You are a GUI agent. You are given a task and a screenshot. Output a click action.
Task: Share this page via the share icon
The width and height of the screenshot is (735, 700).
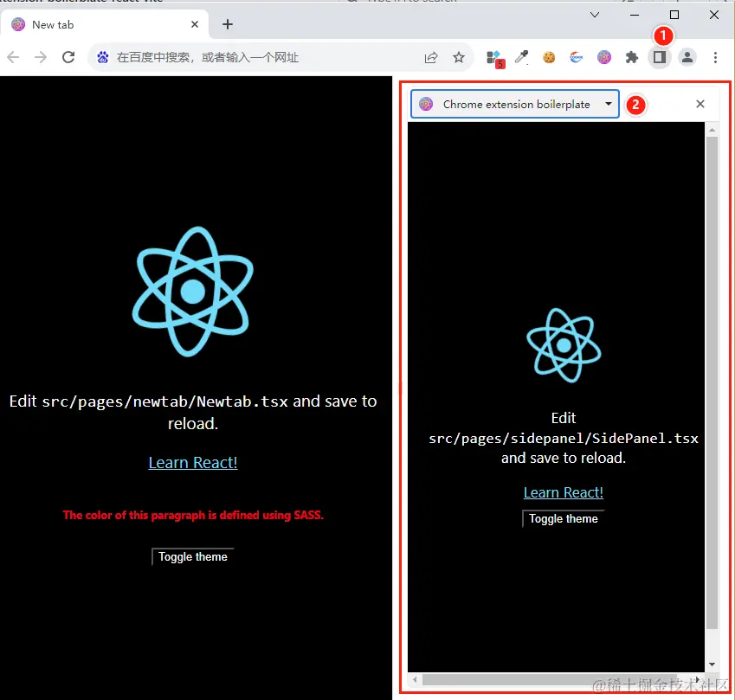pos(431,57)
